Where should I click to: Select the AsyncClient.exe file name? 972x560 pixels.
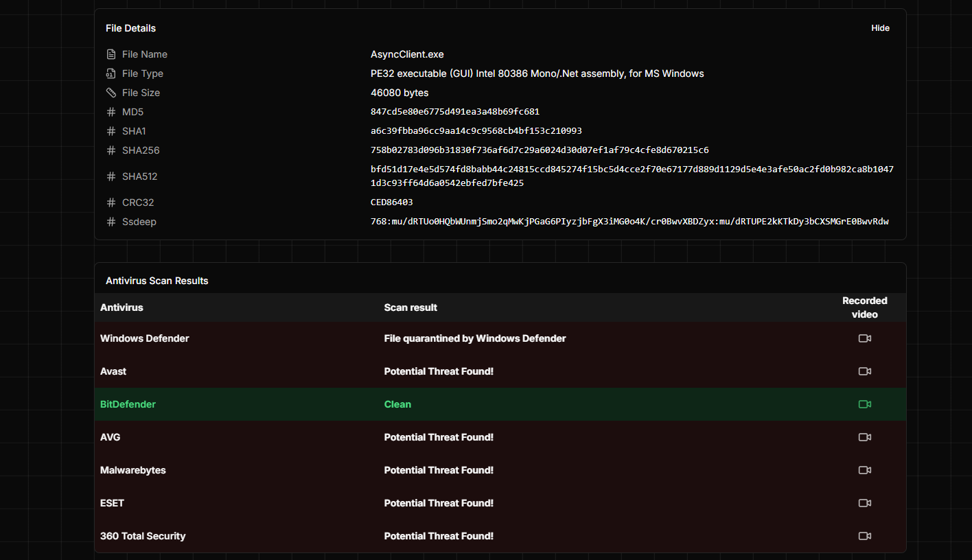(x=407, y=54)
